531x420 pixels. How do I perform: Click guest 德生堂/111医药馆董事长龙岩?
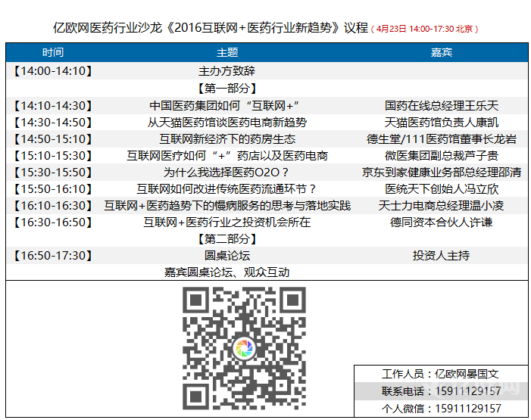[442, 139]
